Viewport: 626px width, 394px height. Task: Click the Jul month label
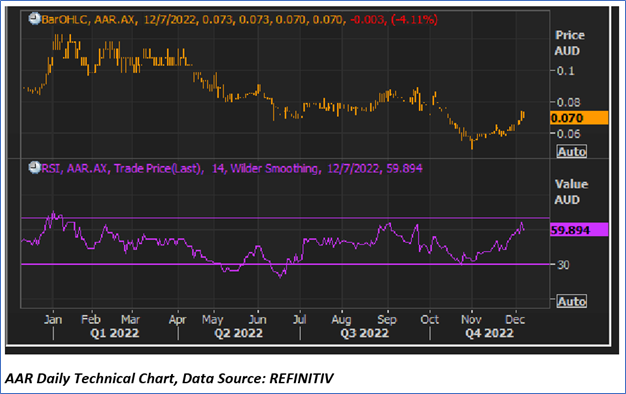pos(299,319)
